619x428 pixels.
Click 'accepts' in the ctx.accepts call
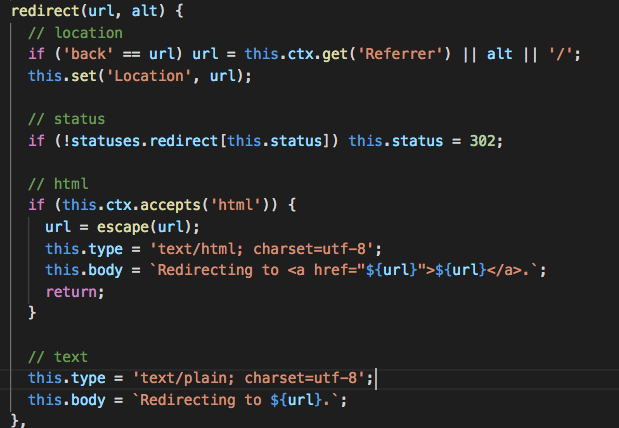171,205
